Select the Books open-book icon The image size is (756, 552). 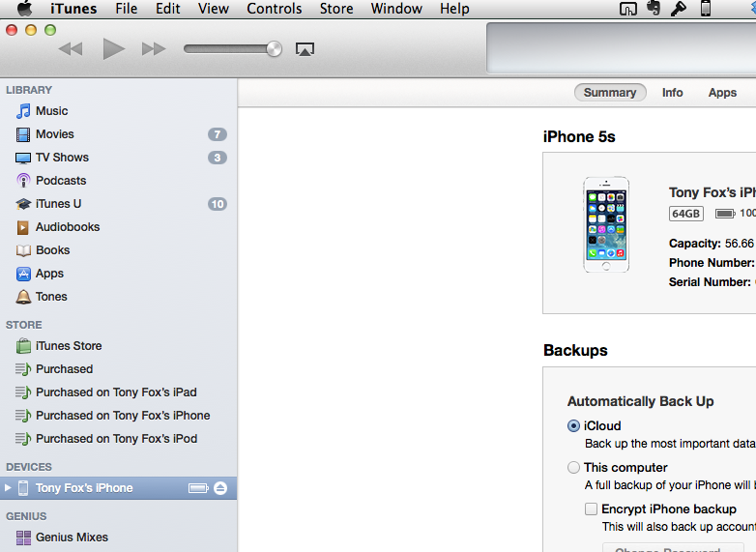(x=23, y=250)
